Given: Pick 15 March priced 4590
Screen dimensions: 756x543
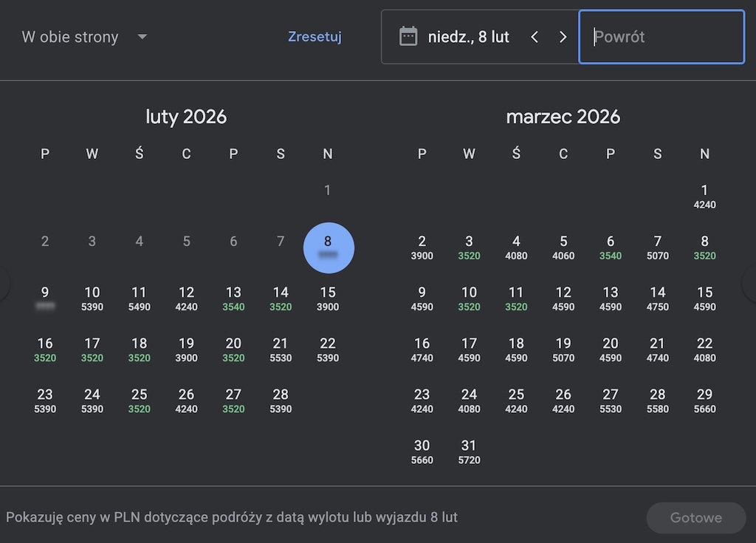Looking at the screenshot, I should (704, 298).
